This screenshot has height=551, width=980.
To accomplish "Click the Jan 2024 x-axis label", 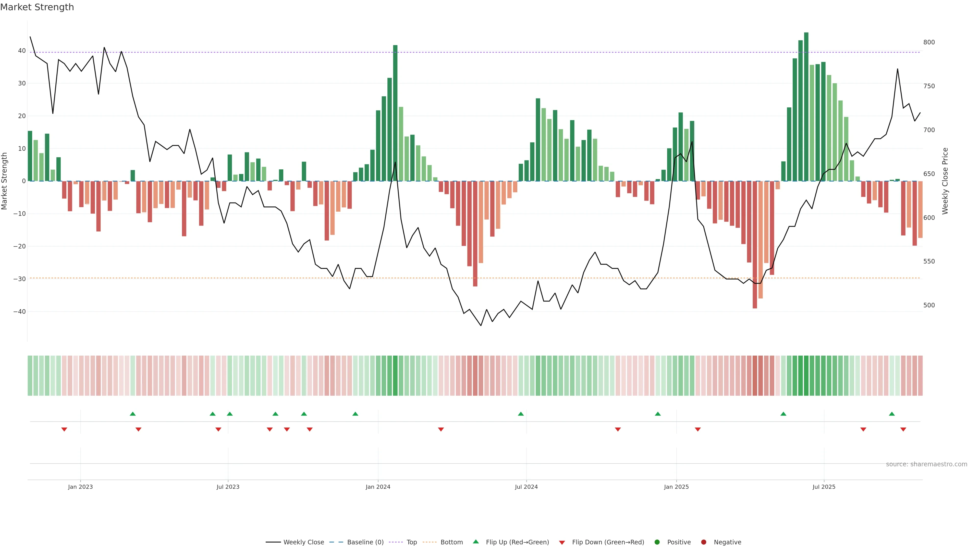I will point(378,487).
